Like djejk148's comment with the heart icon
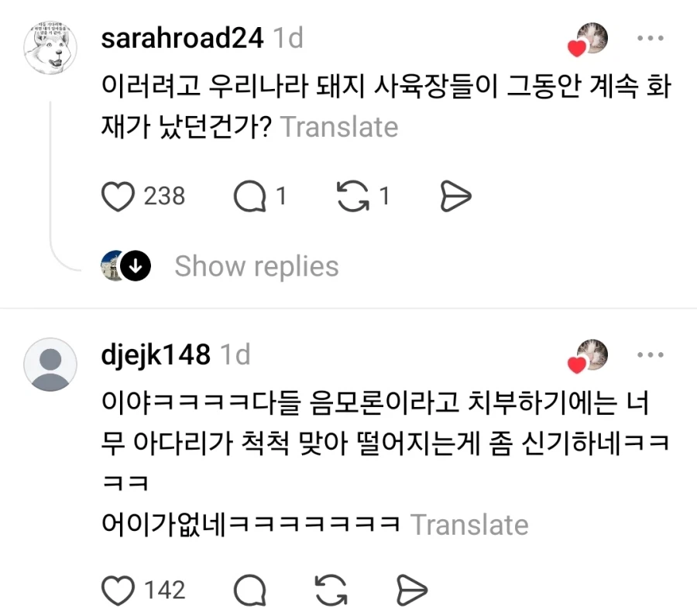 [x=118, y=590]
